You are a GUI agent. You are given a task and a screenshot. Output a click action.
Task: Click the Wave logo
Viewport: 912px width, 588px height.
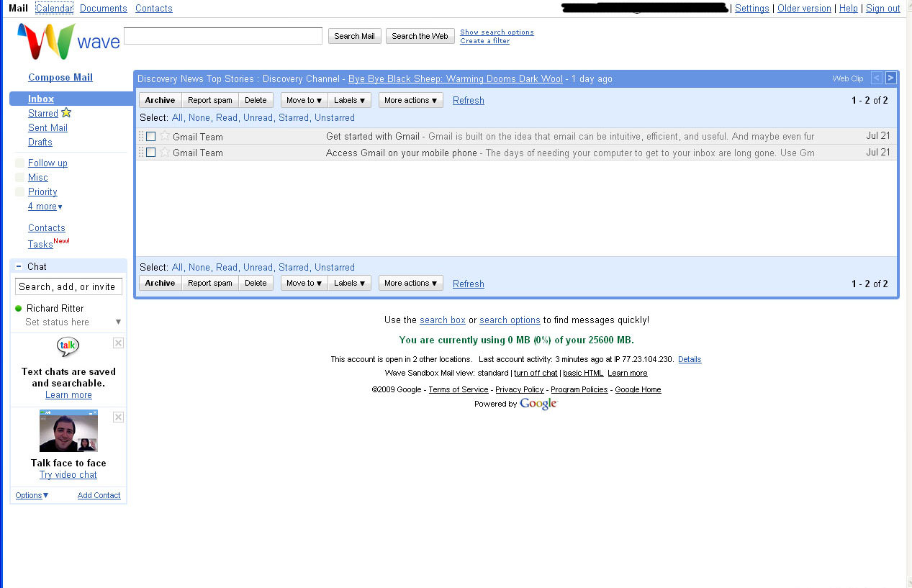click(x=68, y=41)
